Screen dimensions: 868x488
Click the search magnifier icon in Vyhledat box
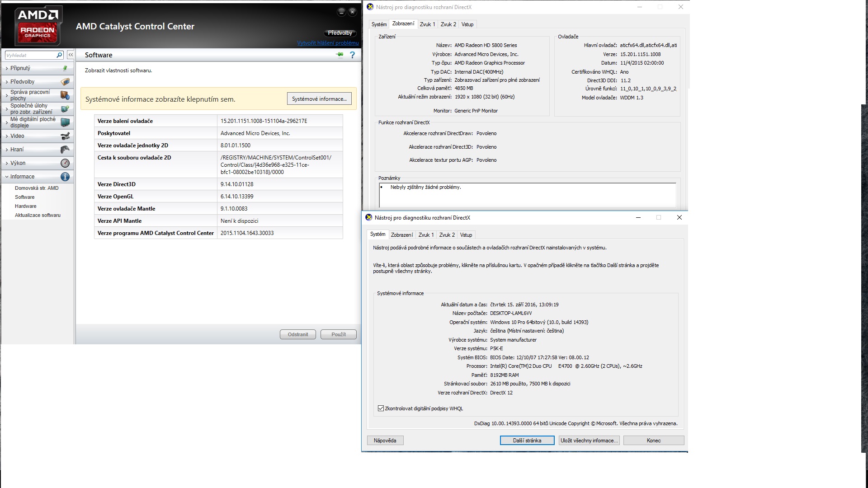click(59, 55)
